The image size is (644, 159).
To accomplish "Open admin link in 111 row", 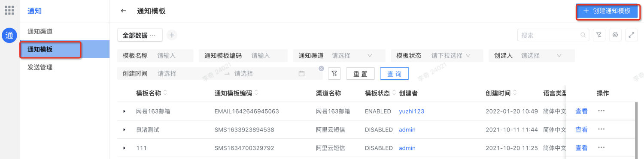I will (407, 148).
